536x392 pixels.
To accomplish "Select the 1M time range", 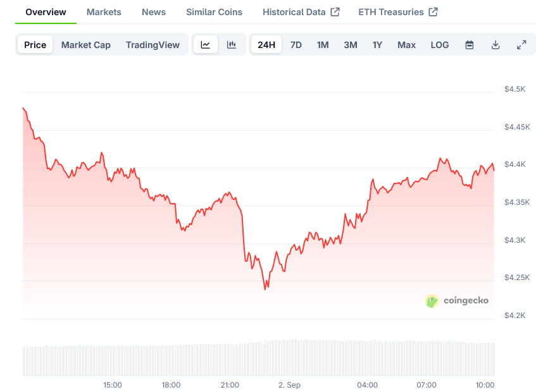I will 323,45.
